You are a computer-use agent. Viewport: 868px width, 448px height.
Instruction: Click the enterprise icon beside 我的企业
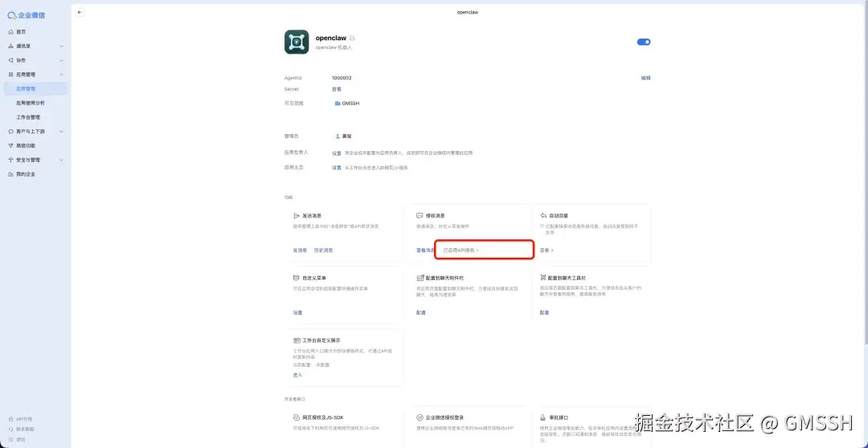[10, 174]
